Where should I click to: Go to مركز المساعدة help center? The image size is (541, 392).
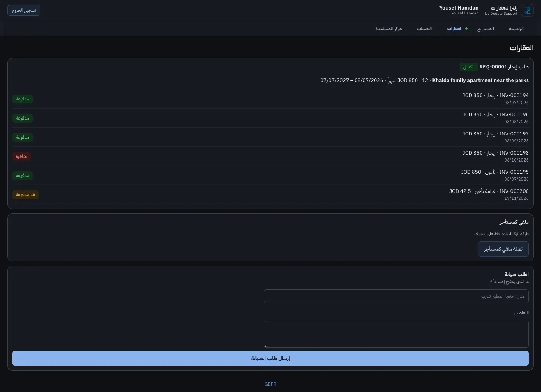(389, 29)
